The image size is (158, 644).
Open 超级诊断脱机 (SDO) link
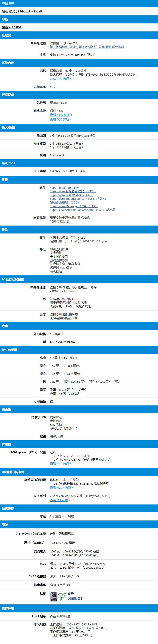[65, 203]
